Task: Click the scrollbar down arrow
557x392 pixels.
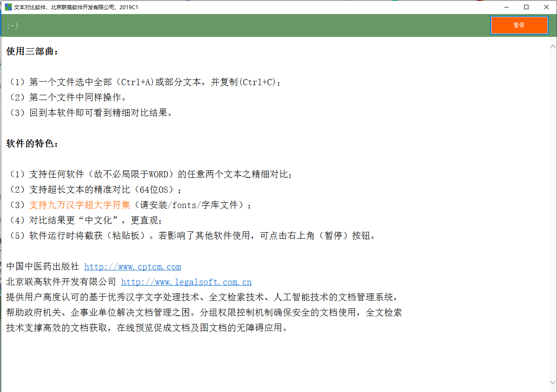Action: click(x=553, y=383)
